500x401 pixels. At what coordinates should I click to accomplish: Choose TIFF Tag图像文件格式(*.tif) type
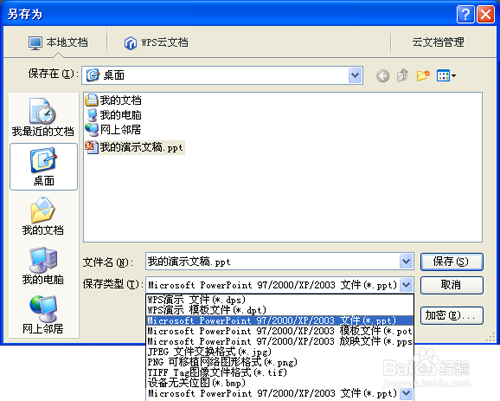(x=280, y=372)
